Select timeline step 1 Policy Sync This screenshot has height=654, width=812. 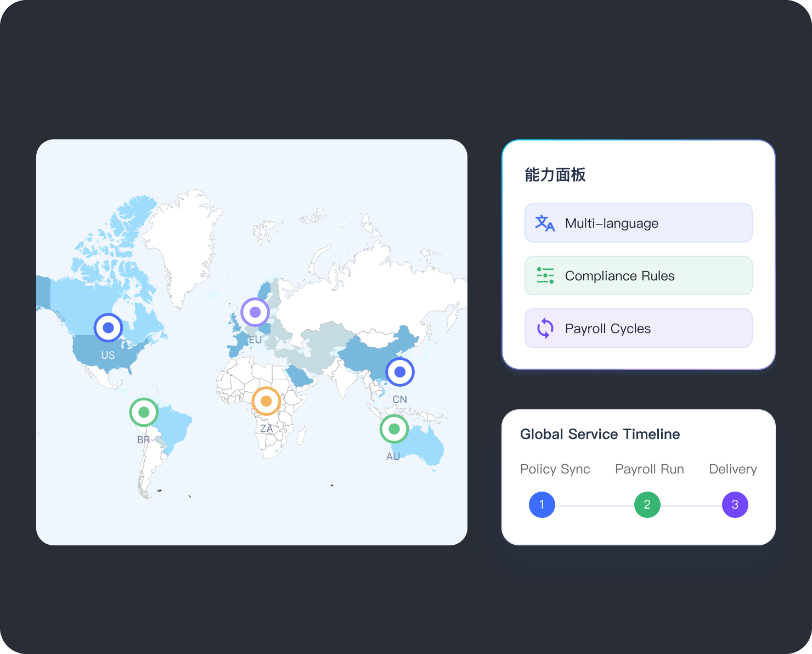542,505
